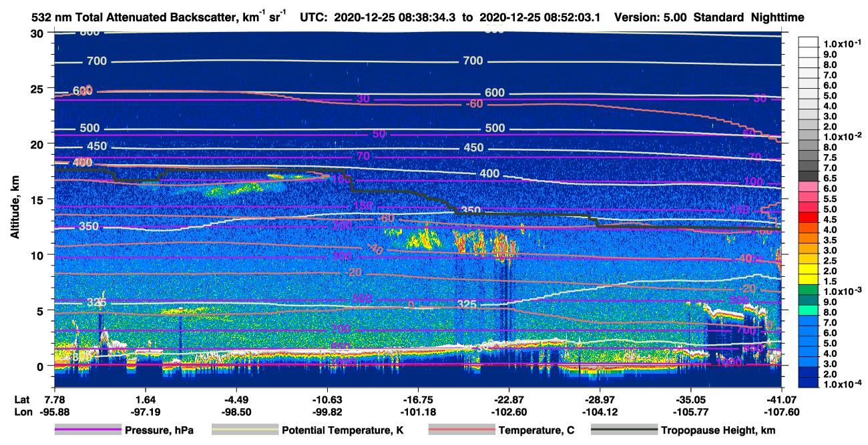The height and width of the screenshot is (445, 868).
Task: Click the orange swatch beside the 3.5 label
Action: tap(809, 240)
